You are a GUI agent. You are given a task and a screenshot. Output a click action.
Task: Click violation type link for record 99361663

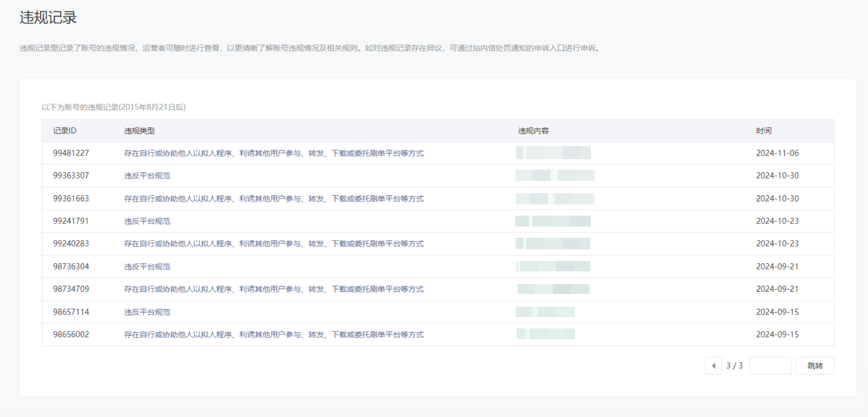pyautogui.click(x=273, y=199)
